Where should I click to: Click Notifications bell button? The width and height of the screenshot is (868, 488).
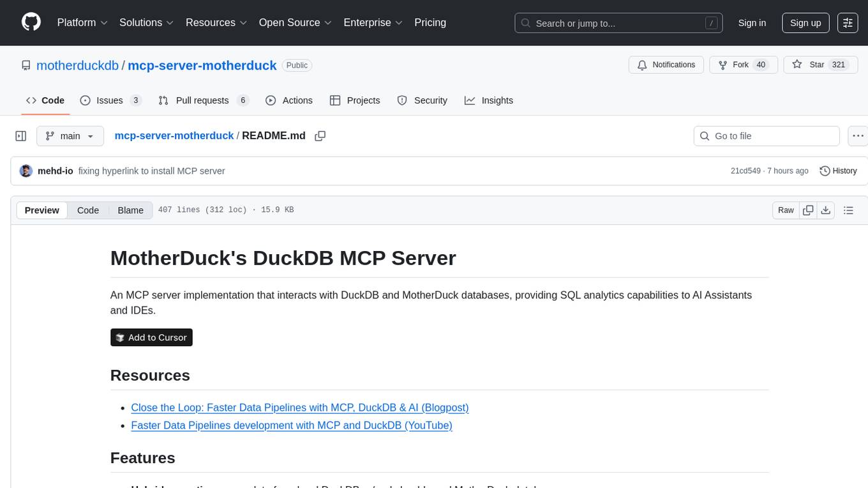click(666, 65)
